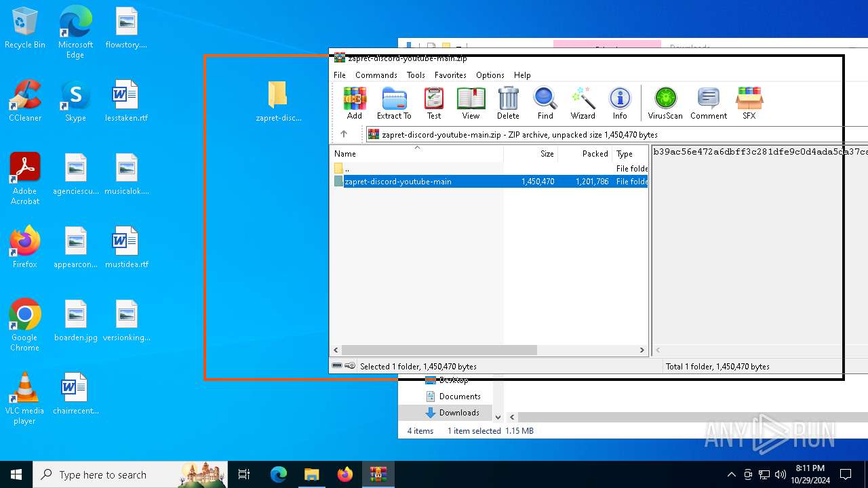Viewport: 868px width, 488px height.
Task: Select the boarden.jpg desktop file
Action: pos(75,321)
